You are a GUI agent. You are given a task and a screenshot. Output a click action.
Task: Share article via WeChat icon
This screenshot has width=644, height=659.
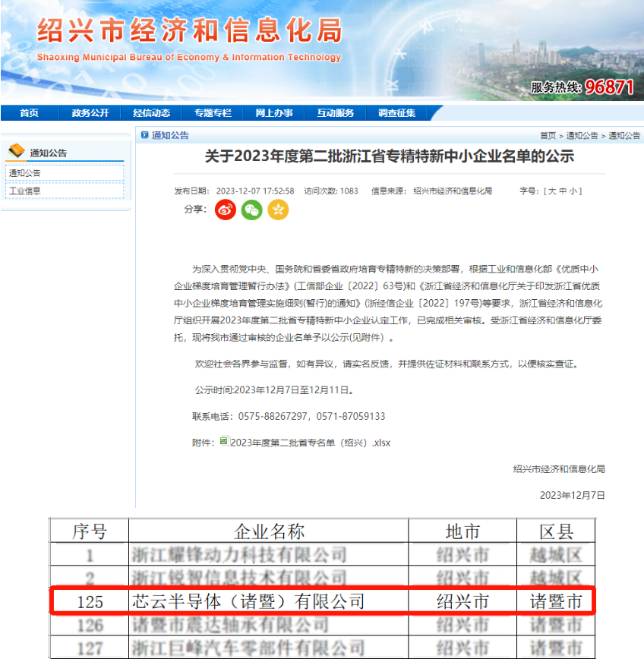coord(251,210)
